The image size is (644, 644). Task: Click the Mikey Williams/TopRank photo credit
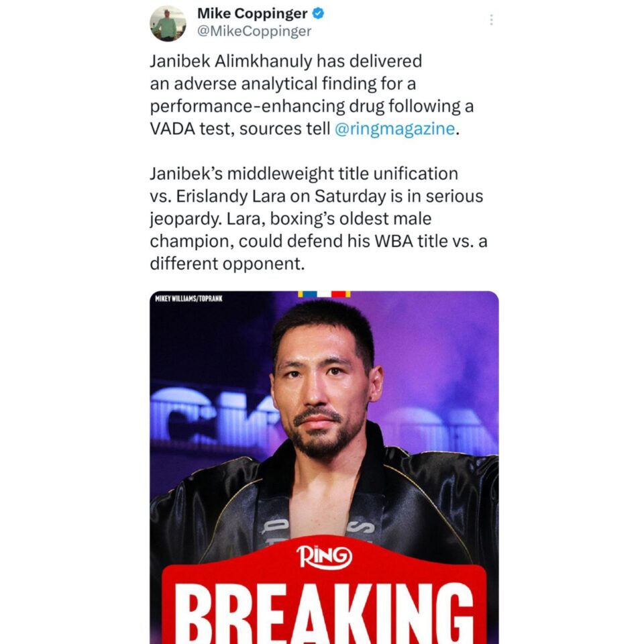189,299
